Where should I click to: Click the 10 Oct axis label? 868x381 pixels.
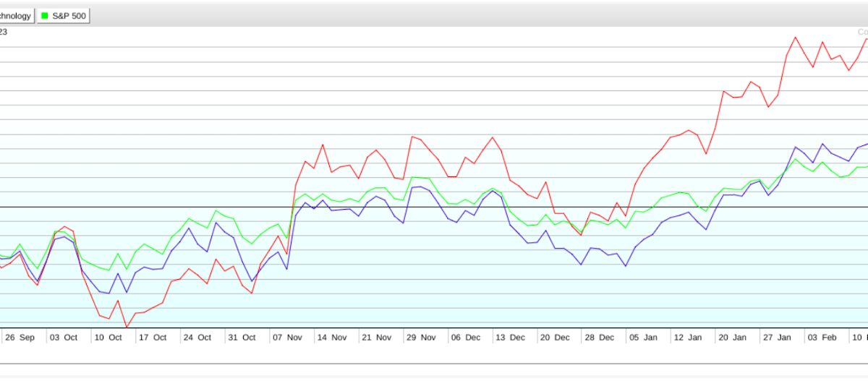coord(110,338)
